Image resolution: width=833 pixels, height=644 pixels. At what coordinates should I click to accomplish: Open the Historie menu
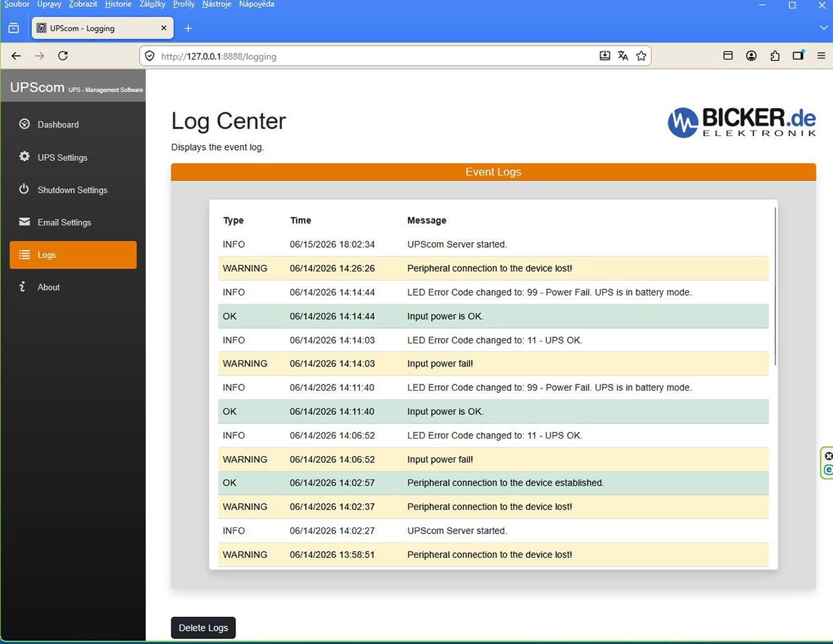coord(118,4)
